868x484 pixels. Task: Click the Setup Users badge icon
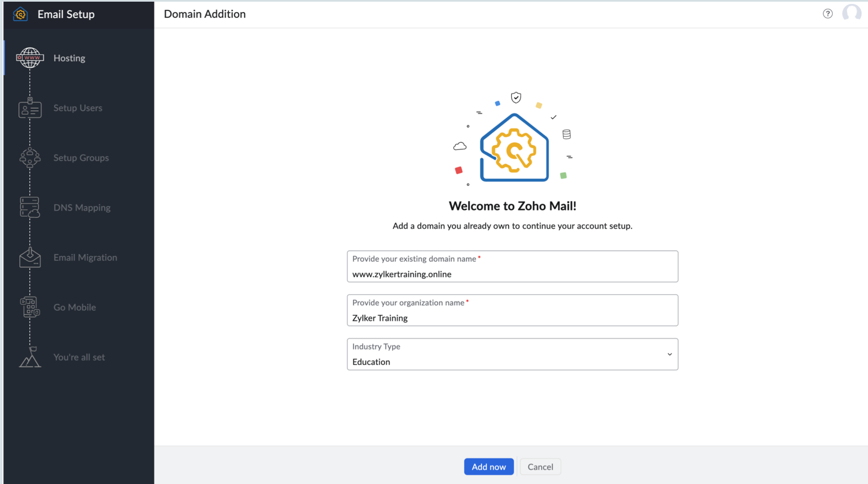point(30,108)
